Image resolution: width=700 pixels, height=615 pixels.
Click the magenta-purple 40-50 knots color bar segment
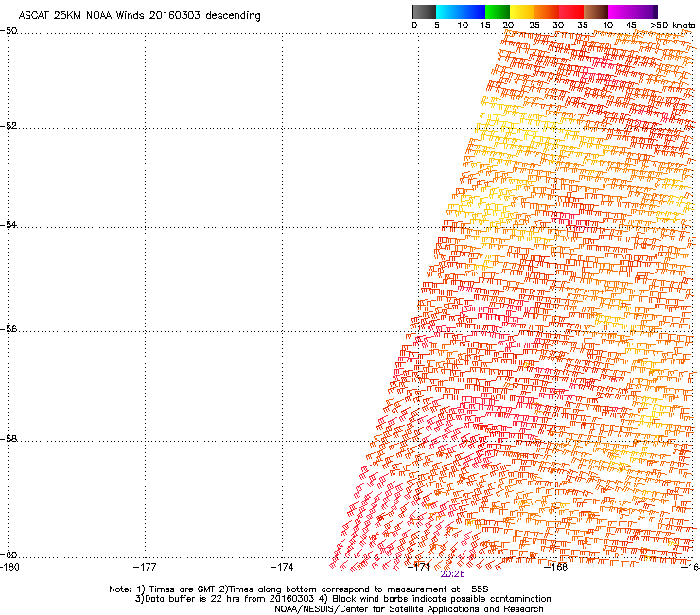pos(633,11)
